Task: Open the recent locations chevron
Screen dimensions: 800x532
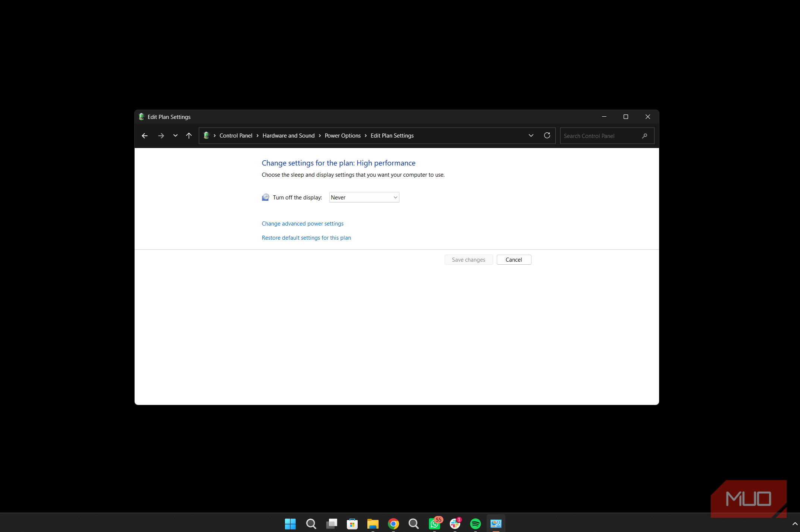Action: [175, 136]
